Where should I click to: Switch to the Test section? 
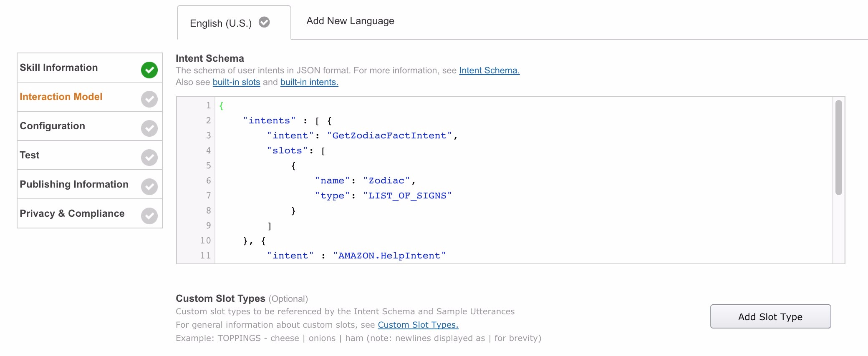(x=90, y=155)
